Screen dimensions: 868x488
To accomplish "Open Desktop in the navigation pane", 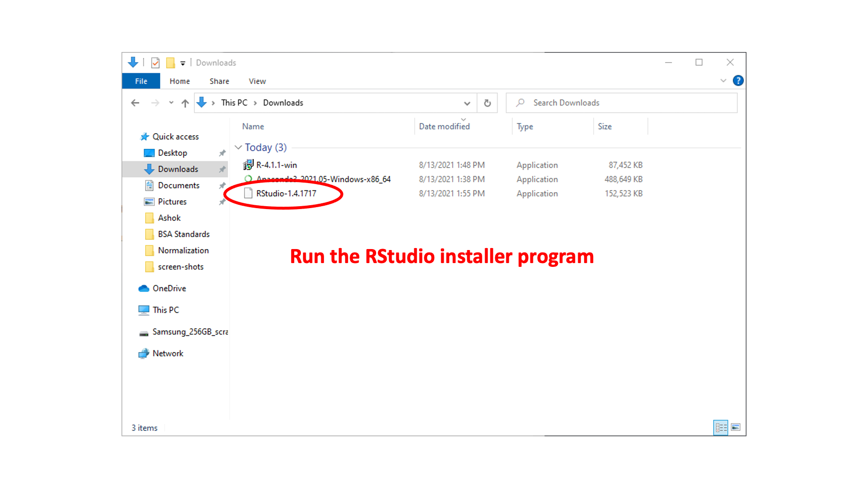I will 173,153.
